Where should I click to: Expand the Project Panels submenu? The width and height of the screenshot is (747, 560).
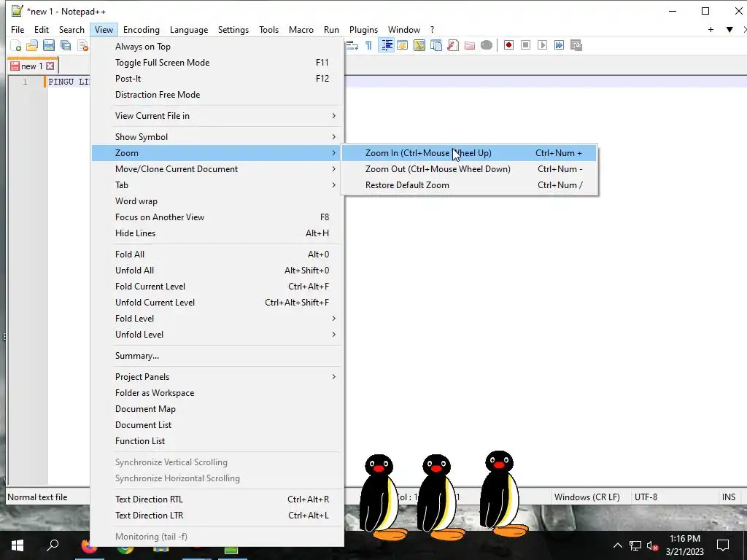point(217,377)
